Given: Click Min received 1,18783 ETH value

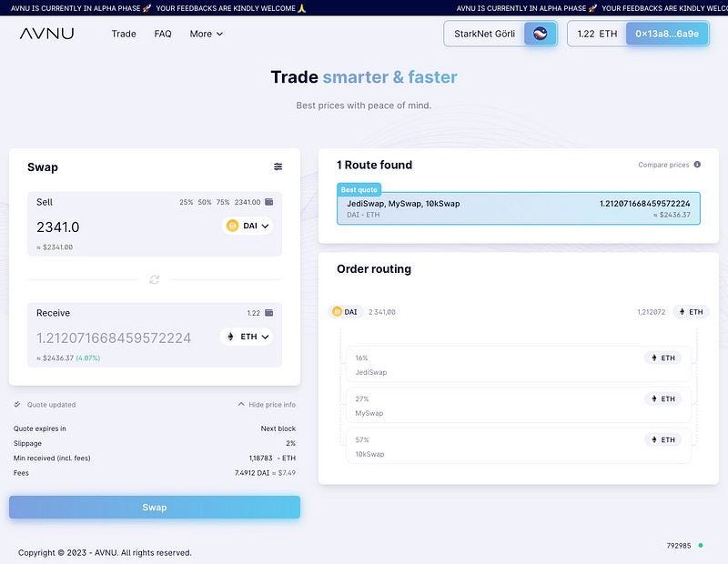Looking at the screenshot, I should [x=272, y=458].
